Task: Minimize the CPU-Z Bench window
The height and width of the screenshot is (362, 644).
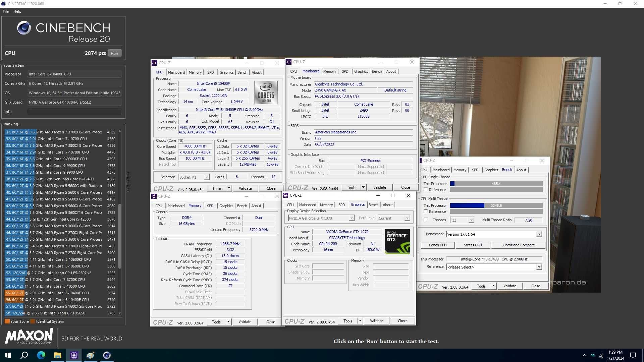Action: 512,161
